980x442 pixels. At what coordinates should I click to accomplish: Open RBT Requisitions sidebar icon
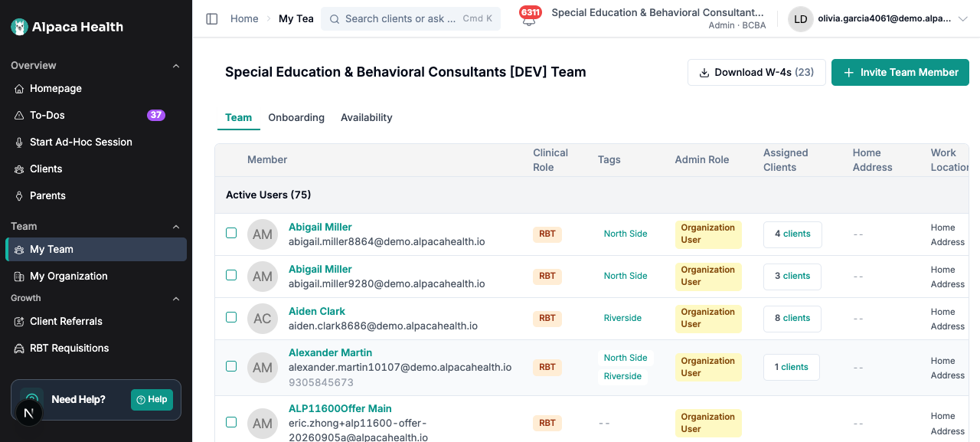point(20,349)
